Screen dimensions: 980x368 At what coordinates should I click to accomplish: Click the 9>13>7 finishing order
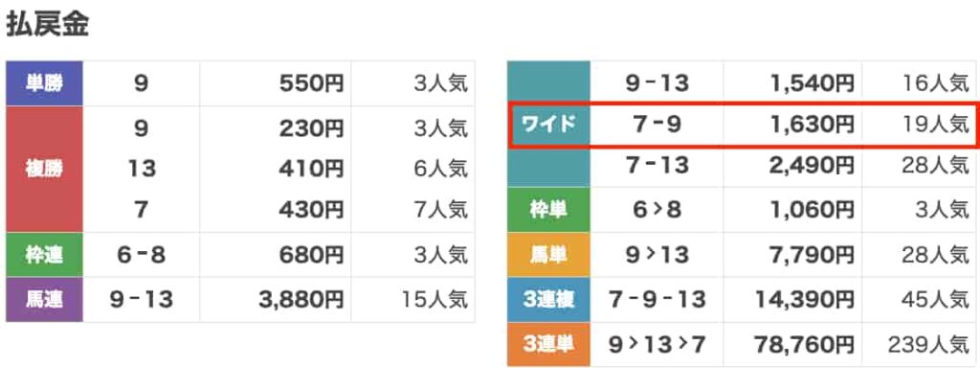click(x=657, y=344)
